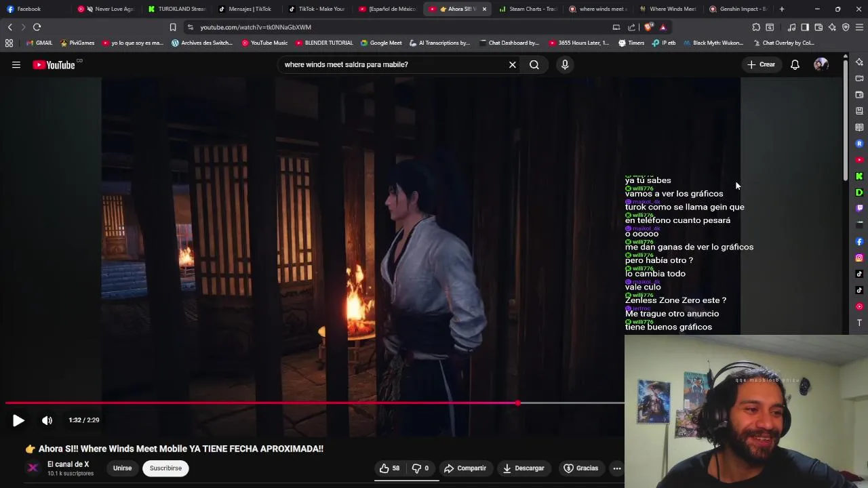Viewport: 868px width, 488px height.
Task: Open the YouTube guide hamburger menu
Action: pyautogui.click(x=16, y=65)
